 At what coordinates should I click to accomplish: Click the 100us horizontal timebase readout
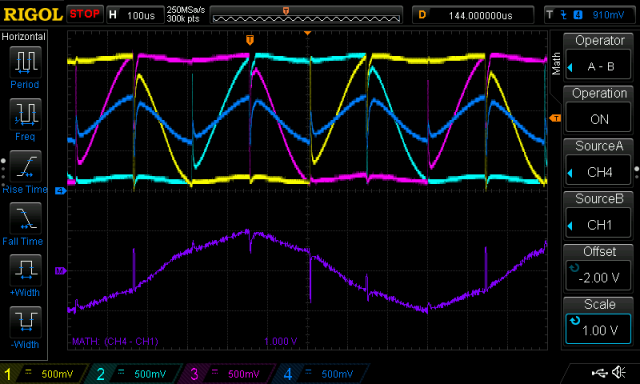(x=135, y=15)
